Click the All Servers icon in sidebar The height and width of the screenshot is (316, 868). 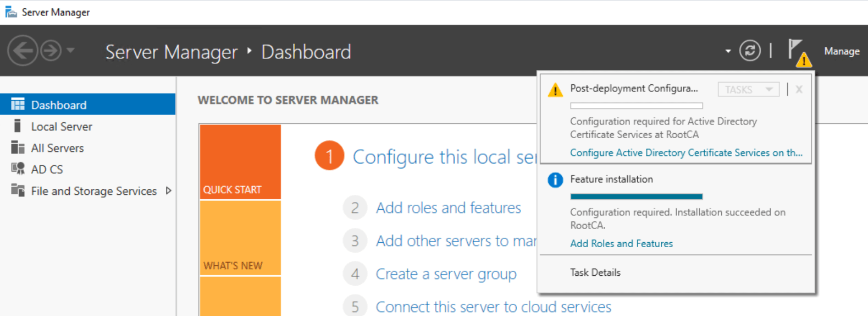point(18,148)
